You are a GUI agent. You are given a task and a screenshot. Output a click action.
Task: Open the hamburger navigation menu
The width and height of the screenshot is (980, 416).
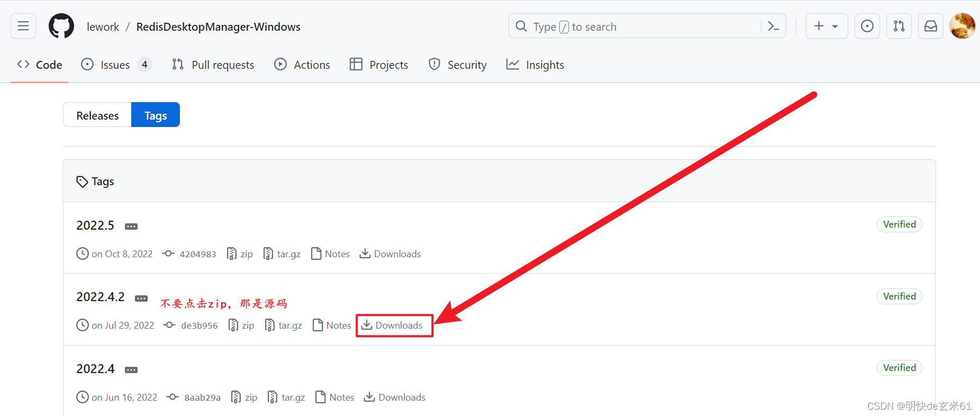pyautogui.click(x=23, y=26)
